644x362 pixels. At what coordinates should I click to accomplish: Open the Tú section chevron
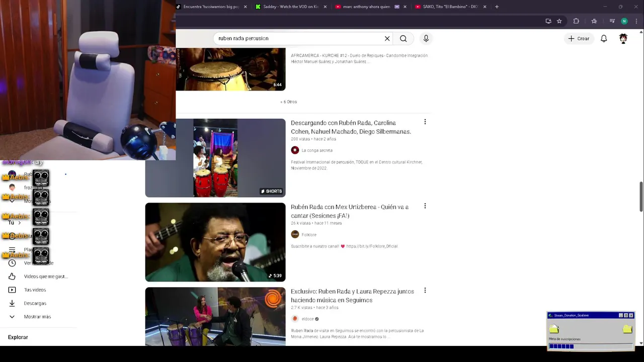(20, 223)
